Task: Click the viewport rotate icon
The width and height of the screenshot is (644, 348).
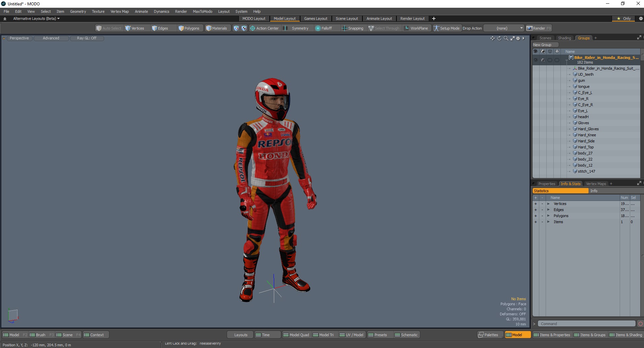Action: pos(499,38)
